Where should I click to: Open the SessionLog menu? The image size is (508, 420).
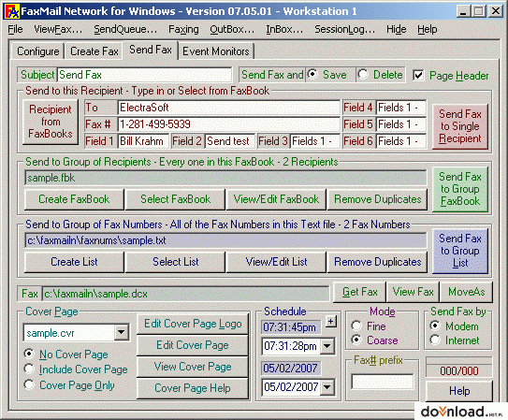tap(344, 29)
